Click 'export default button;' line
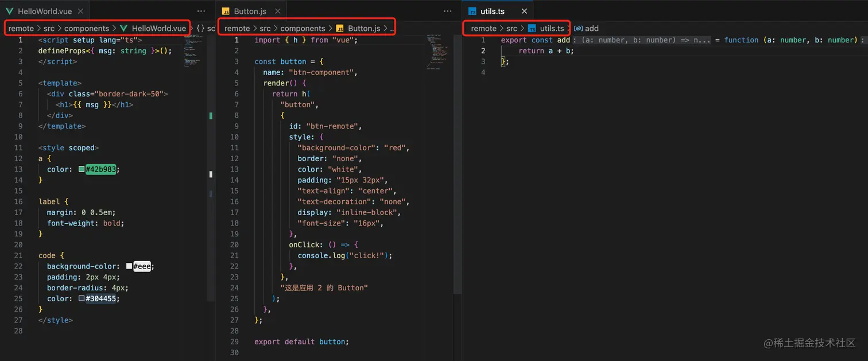 (x=302, y=341)
